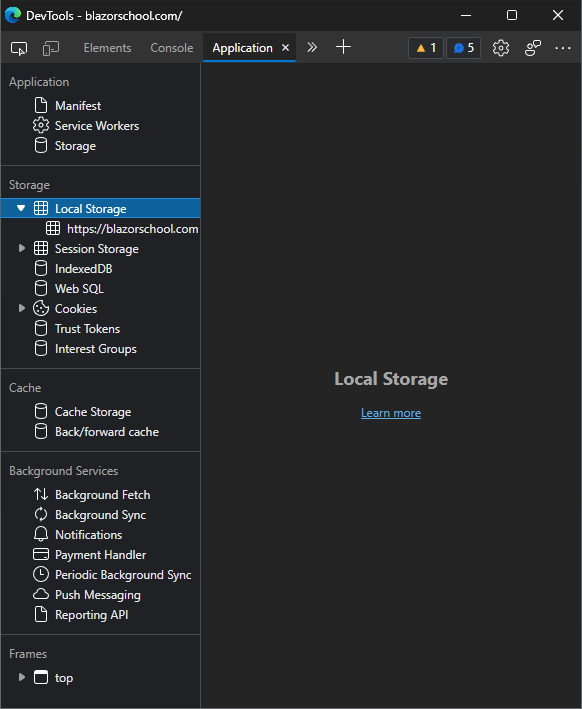Select the Local Storage row

[x=101, y=208]
